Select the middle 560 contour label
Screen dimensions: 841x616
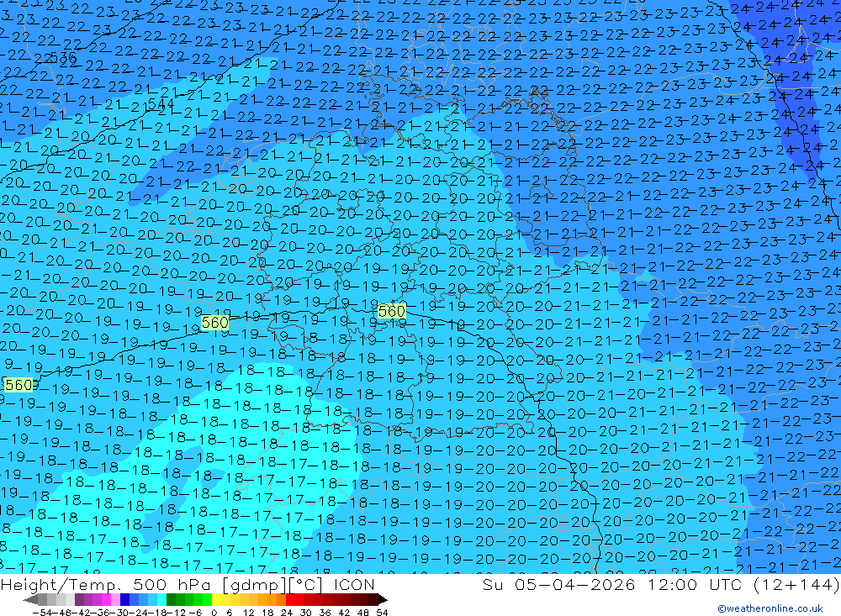point(215,322)
